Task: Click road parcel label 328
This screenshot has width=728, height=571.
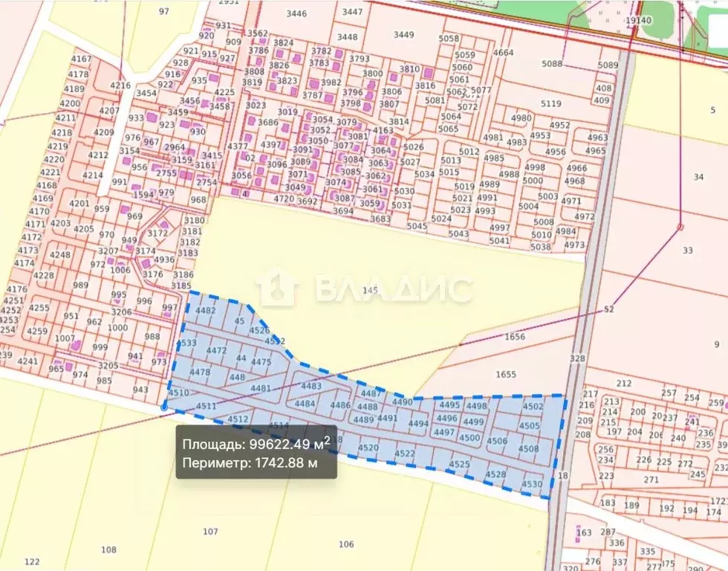Action: pyautogui.click(x=577, y=358)
